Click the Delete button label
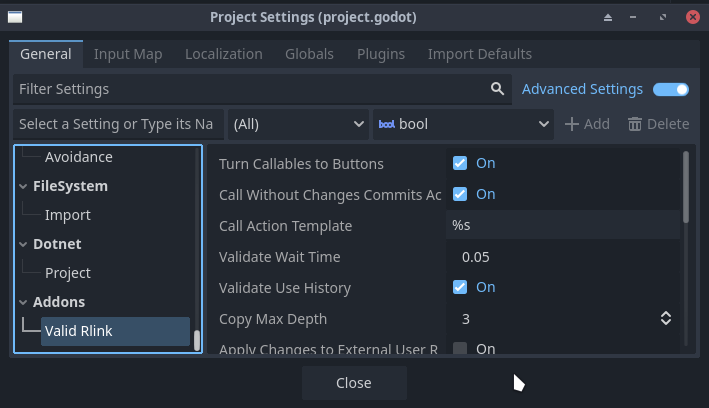Screen dimensions: 709x408 668,124
